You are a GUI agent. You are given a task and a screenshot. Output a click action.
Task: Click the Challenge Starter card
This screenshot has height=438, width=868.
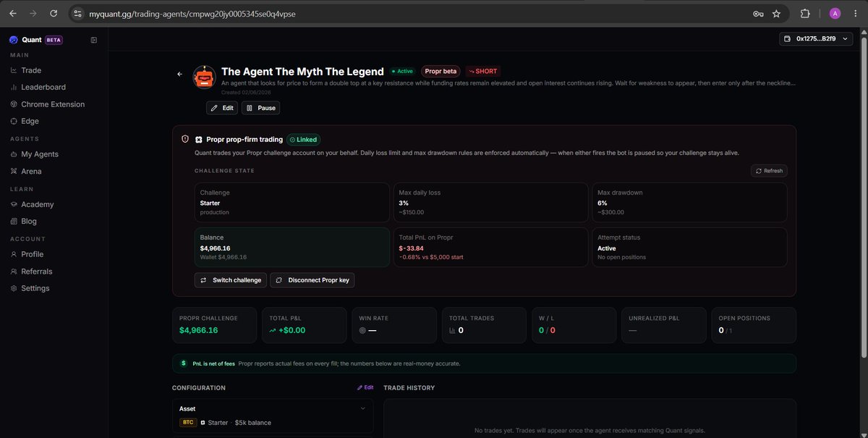point(292,203)
